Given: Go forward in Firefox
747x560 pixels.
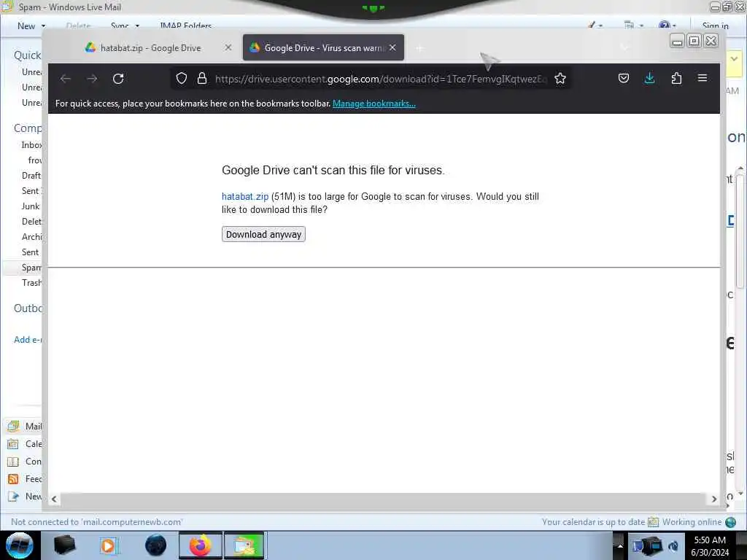Looking at the screenshot, I should click(x=92, y=79).
